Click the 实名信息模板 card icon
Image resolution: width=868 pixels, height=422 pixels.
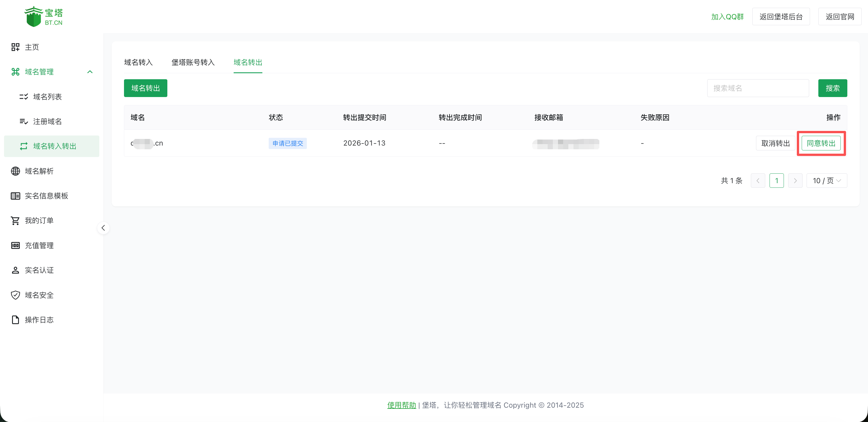[15, 196]
